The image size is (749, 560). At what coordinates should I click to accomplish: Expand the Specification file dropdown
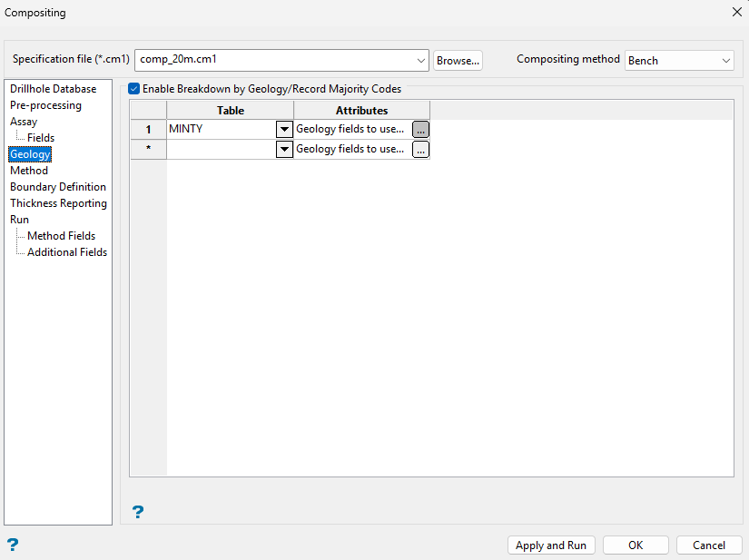point(421,61)
